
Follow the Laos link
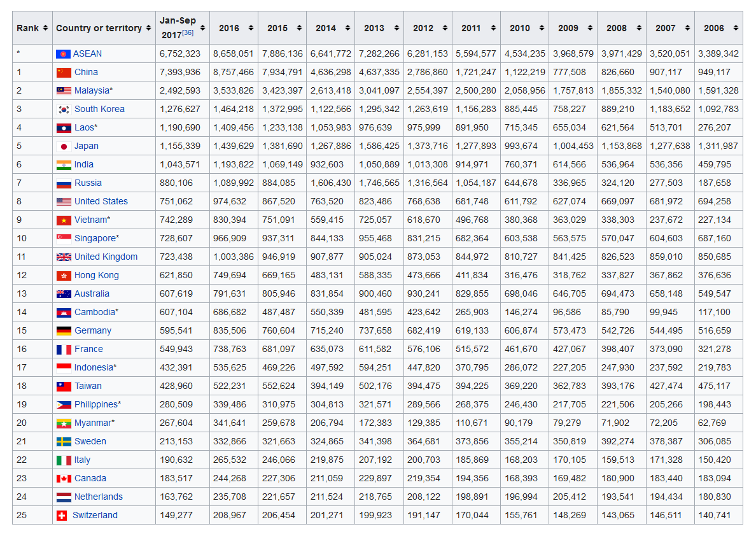coord(84,128)
